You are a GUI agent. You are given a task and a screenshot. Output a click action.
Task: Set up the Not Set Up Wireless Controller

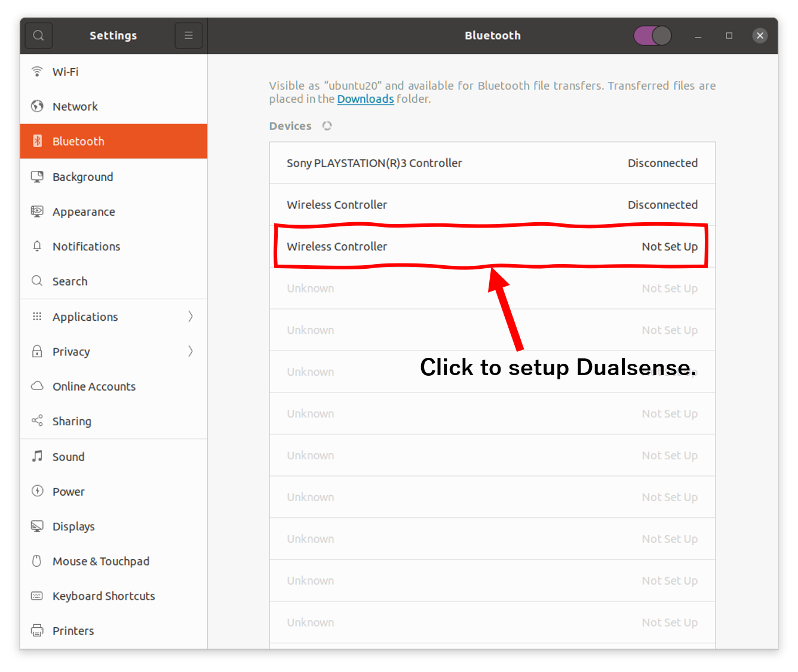pos(492,247)
